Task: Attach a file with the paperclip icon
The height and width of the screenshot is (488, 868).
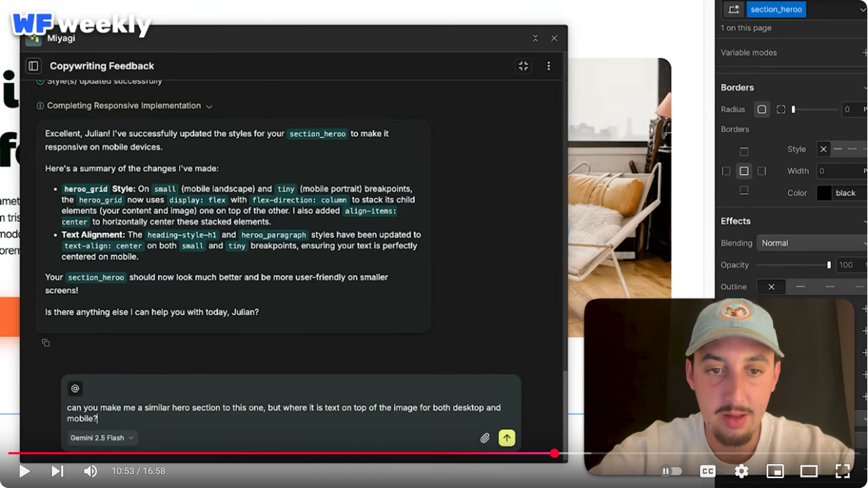Action: [x=485, y=438]
